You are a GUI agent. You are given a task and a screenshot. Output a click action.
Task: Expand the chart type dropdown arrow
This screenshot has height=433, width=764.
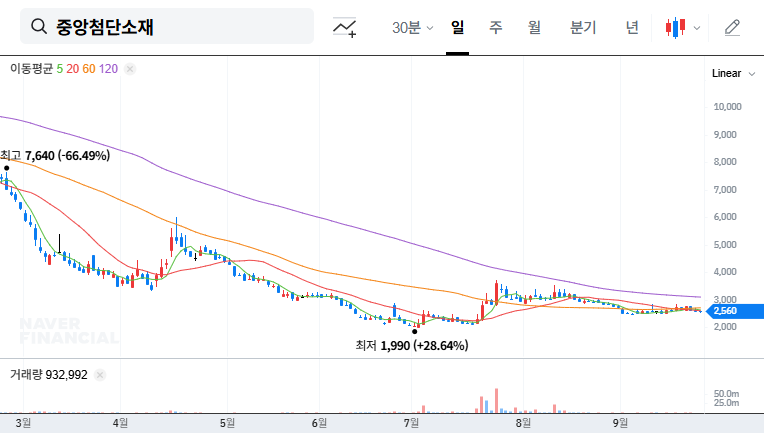coord(697,28)
